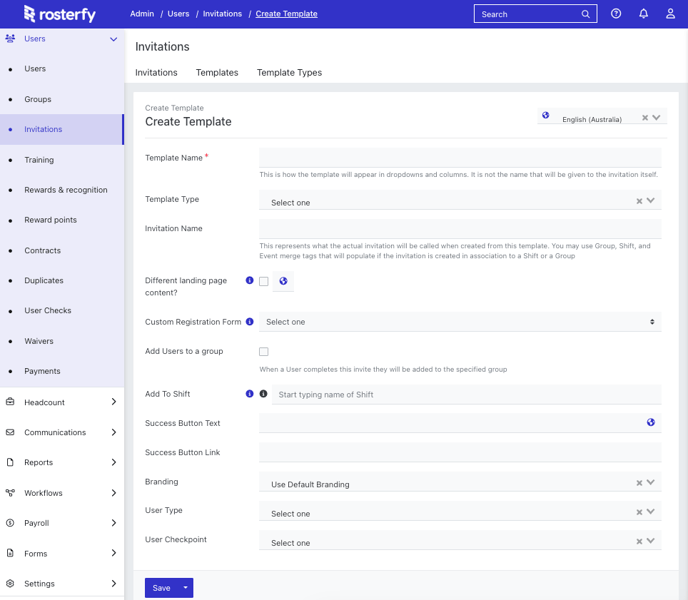Click the Headcount briefcase icon
688x600 pixels.
(10, 402)
